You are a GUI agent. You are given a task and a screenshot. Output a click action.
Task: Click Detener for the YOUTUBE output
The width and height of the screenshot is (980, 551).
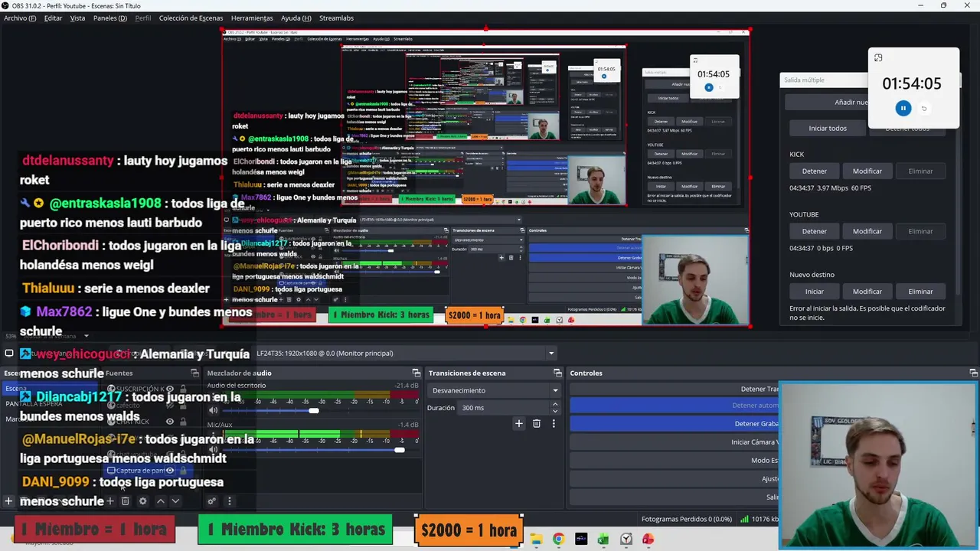[x=815, y=231]
